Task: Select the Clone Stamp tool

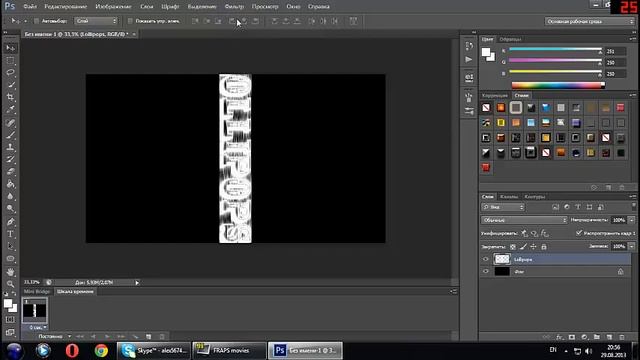Action: pyautogui.click(x=11, y=147)
